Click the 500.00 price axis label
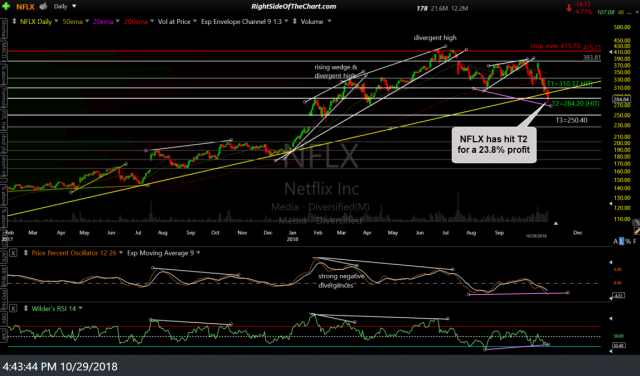The image size is (640, 376). click(x=622, y=27)
